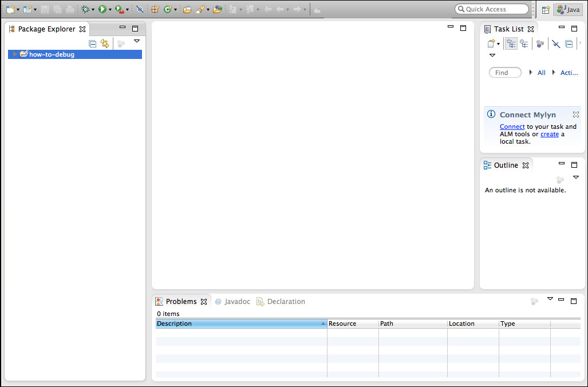Click the Open Type folder icon
Image resolution: width=588 pixels, height=387 pixels.
[x=187, y=9]
